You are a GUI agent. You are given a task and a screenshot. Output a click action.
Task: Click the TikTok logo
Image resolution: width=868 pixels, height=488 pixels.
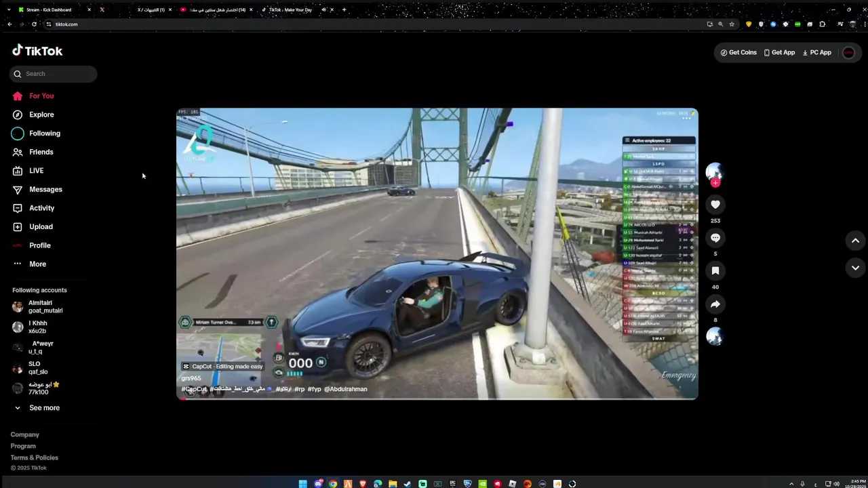37,51
